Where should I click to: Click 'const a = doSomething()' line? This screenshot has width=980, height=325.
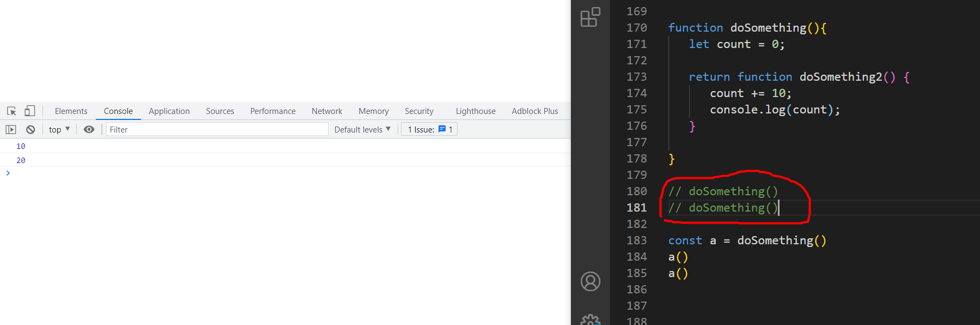pos(747,240)
